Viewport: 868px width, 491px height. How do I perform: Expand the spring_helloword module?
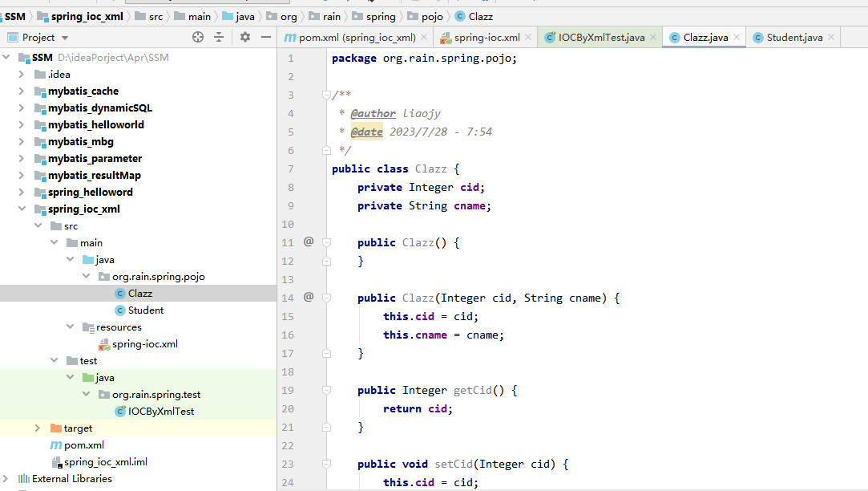(22, 193)
